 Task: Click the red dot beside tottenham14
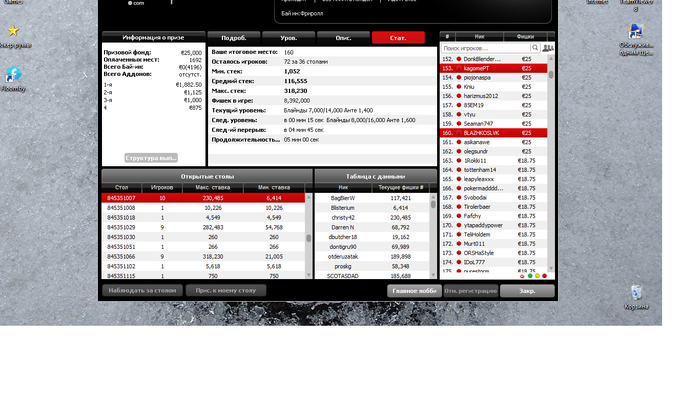point(458,170)
